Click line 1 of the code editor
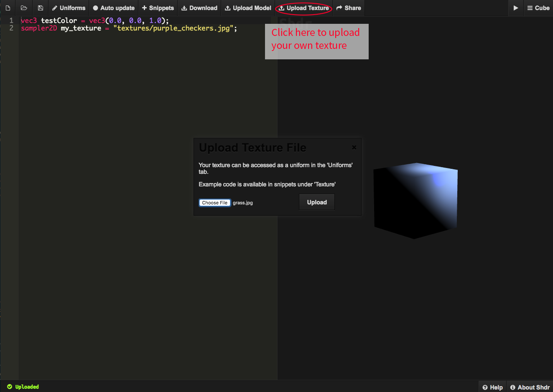The image size is (553, 392). (x=95, y=20)
